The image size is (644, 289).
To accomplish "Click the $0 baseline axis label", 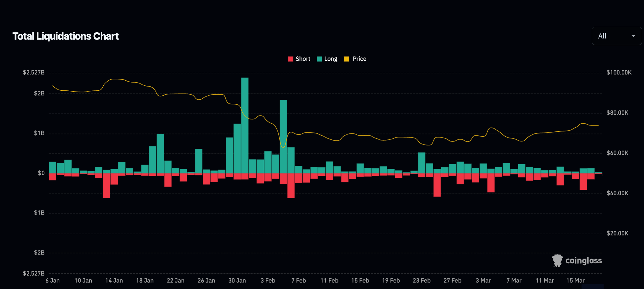I will (x=41, y=173).
